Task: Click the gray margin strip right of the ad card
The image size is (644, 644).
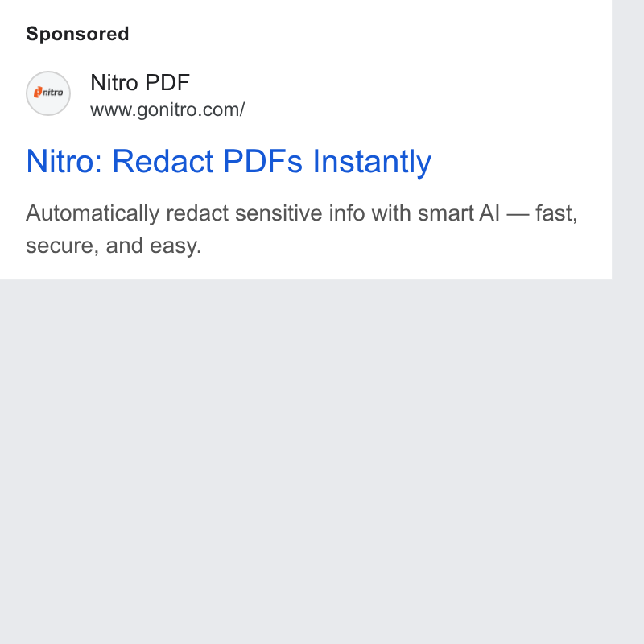Action: pos(628,139)
